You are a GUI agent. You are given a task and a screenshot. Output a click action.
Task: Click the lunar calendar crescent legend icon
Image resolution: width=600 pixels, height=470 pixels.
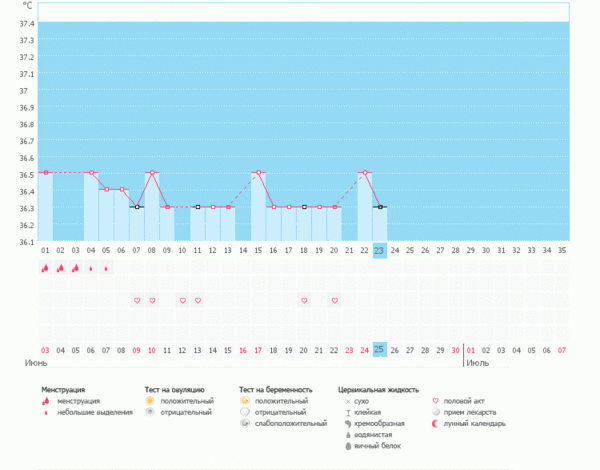(434, 423)
